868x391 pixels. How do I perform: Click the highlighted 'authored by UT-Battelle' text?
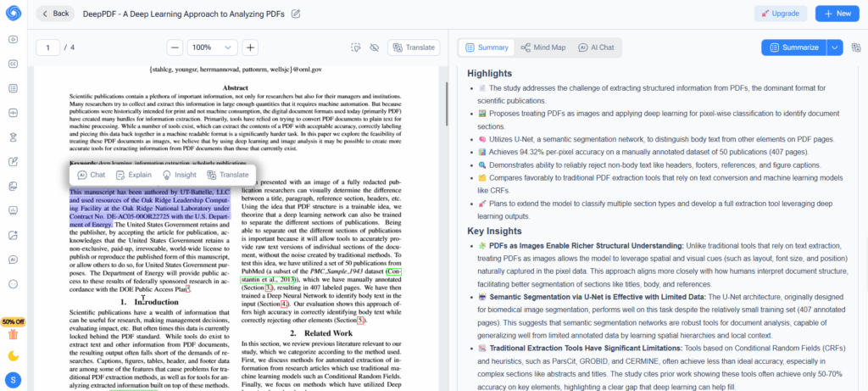[x=149, y=209]
